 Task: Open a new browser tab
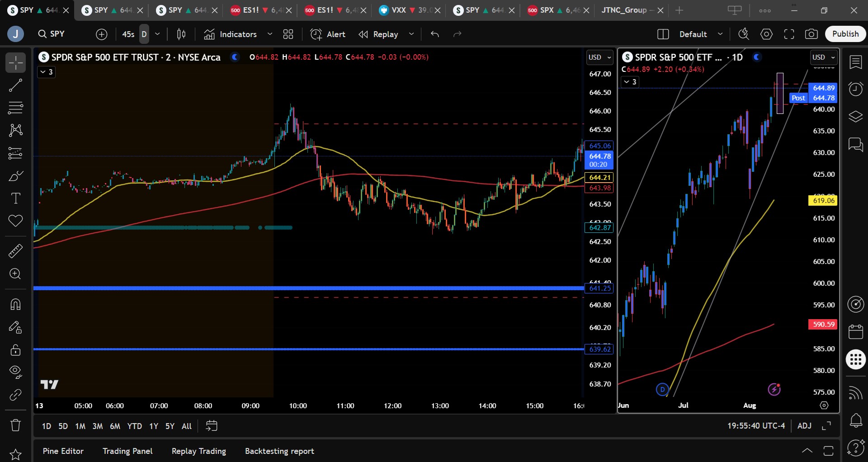click(679, 10)
